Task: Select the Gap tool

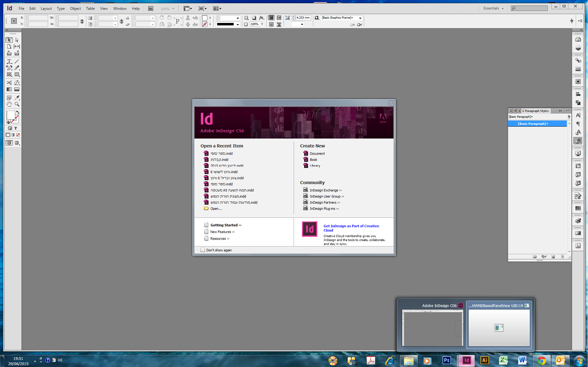Action: (x=17, y=47)
